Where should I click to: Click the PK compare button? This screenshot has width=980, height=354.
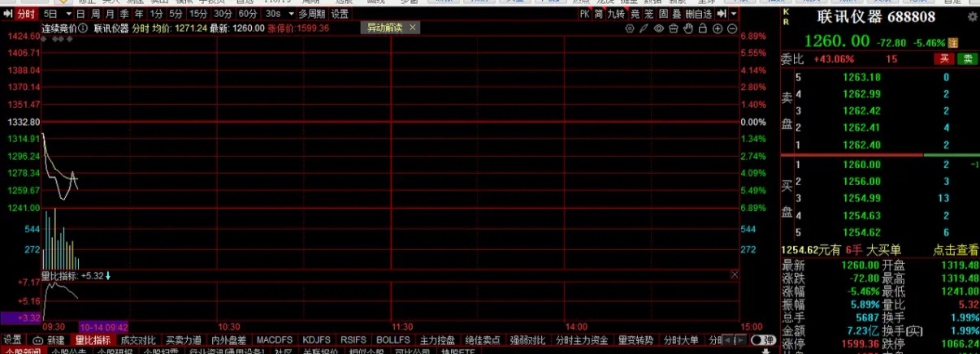click(x=585, y=14)
